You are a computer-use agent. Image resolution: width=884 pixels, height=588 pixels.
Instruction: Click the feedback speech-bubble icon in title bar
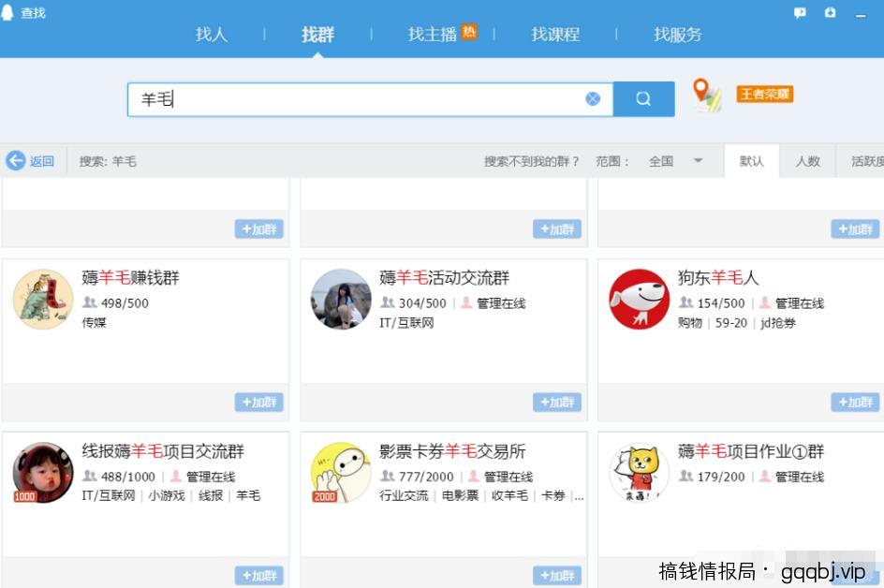tap(799, 12)
